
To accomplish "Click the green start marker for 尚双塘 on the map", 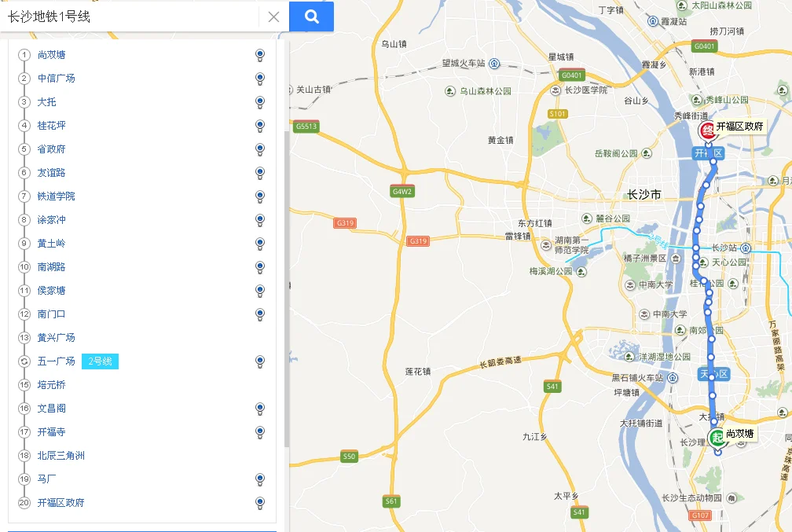I will coord(717,438).
